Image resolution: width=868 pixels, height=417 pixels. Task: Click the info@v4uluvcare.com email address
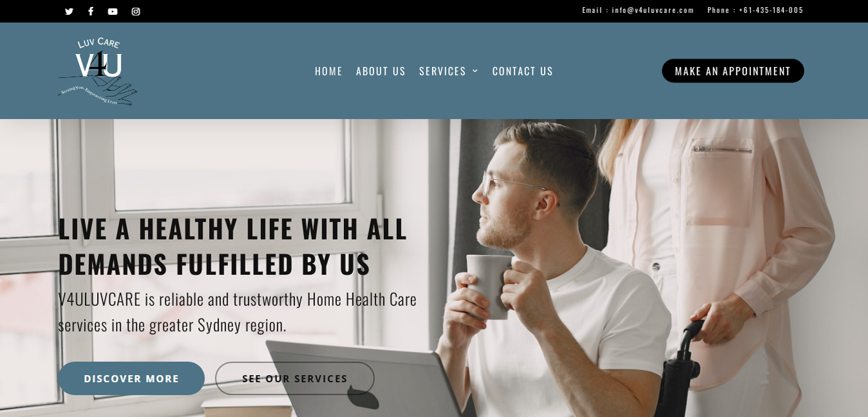[x=653, y=10]
